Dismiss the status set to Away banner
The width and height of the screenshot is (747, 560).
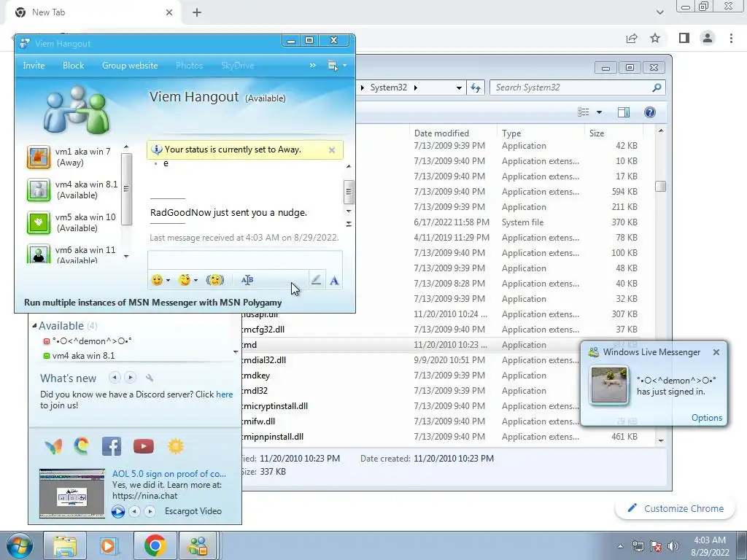tap(332, 150)
